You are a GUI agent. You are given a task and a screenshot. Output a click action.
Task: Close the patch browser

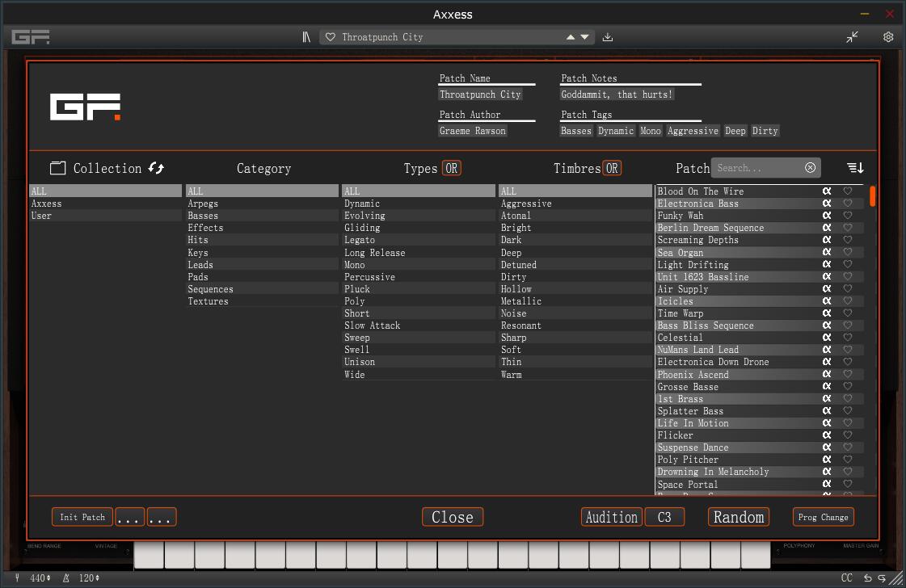click(453, 517)
